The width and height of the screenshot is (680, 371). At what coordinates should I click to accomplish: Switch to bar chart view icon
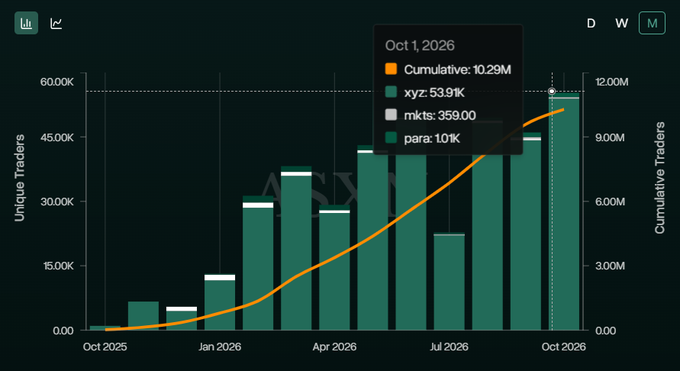pyautogui.click(x=26, y=23)
